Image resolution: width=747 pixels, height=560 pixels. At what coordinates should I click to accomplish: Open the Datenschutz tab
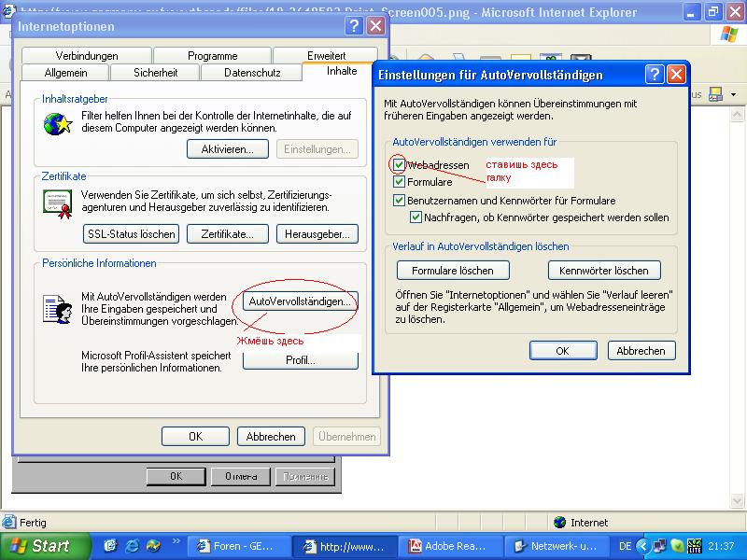(x=251, y=72)
